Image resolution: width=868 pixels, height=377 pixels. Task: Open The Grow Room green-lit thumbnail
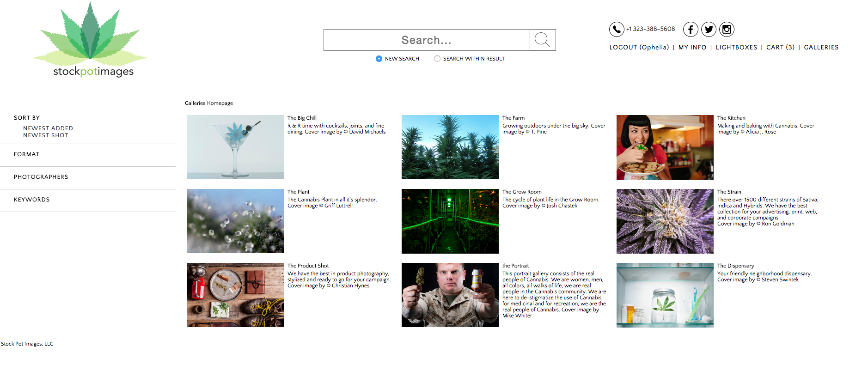coord(450,221)
